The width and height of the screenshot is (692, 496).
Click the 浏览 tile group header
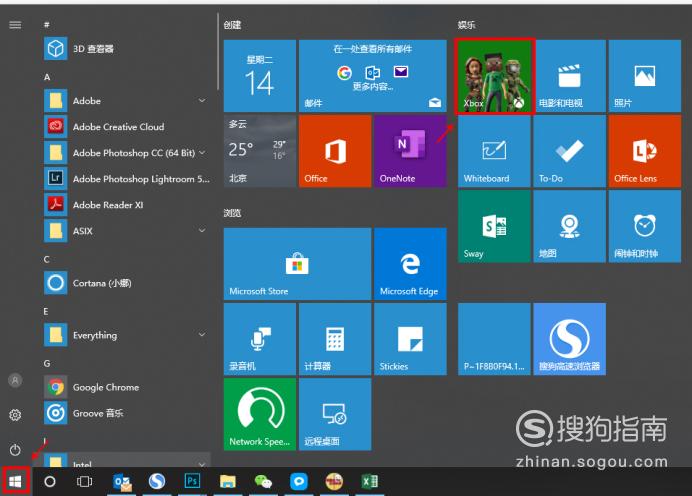(x=232, y=213)
